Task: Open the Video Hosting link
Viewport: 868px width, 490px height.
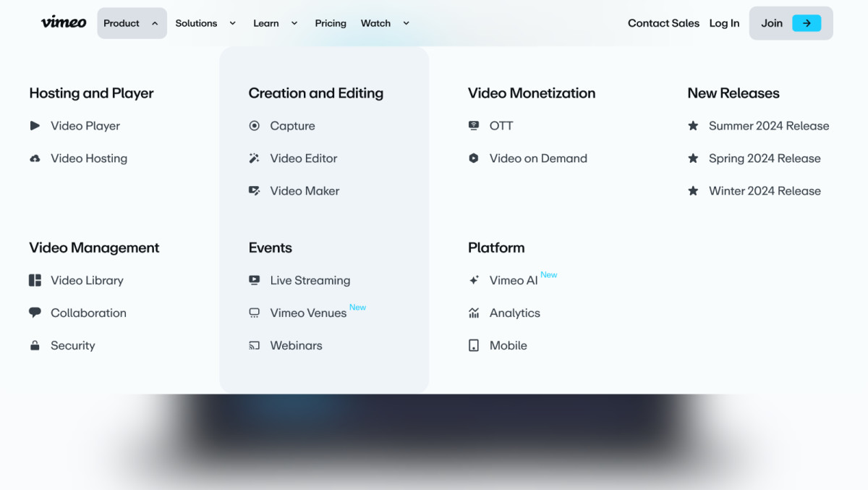Action: pos(89,159)
